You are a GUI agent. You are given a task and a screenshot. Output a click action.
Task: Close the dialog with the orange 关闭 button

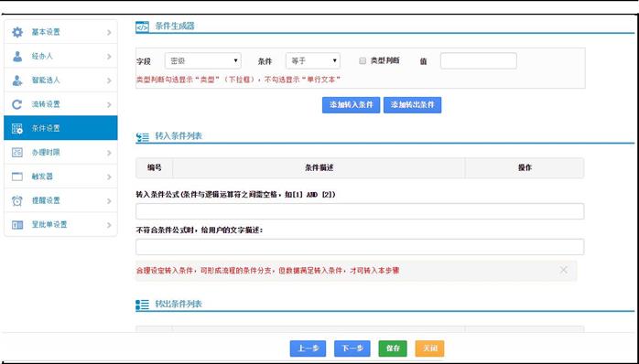tap(429, 348)
